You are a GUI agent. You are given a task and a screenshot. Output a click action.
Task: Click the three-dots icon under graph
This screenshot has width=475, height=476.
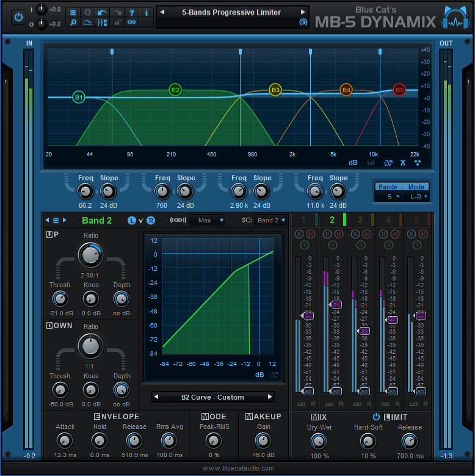pos(418,163)
